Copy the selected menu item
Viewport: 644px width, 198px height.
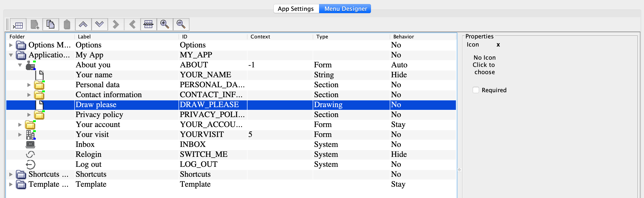pyautogui.click(x=51, y=24)
